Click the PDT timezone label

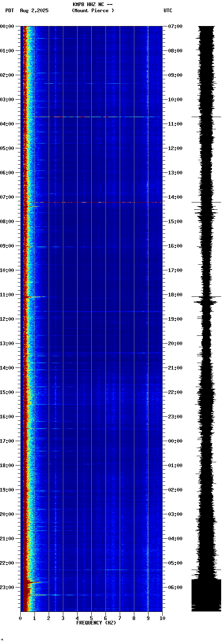10,11
